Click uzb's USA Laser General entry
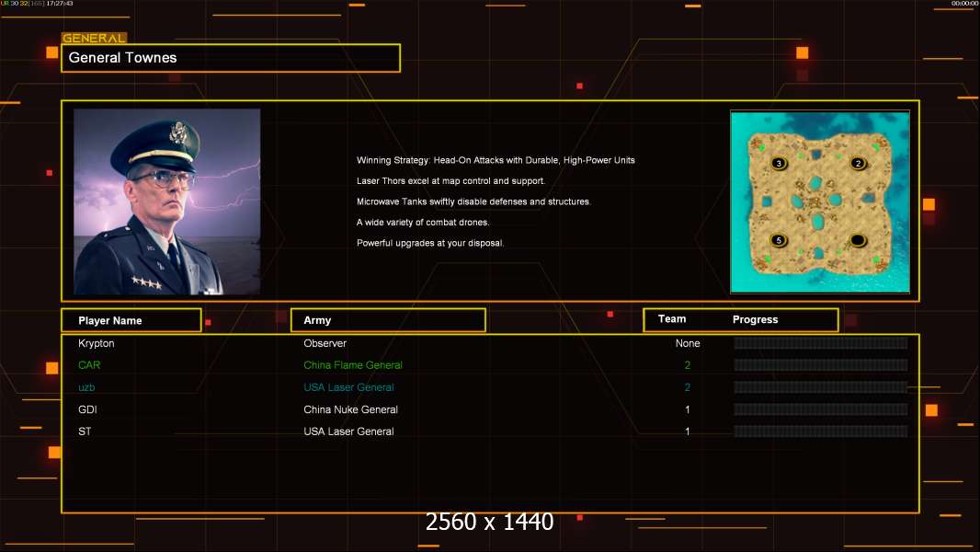The height and width of the screenshot is (552, 980). 348,387
